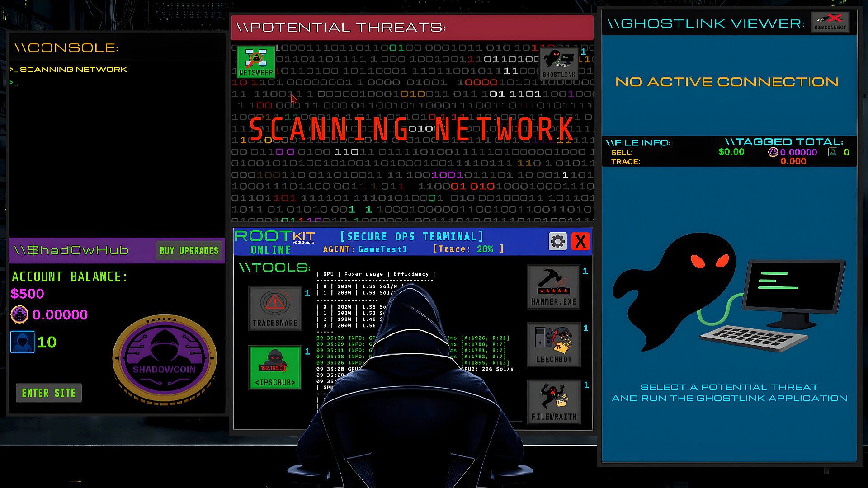Open the GhostLink application icon
Image resolution: width=868 pixels, height=488 pixels.
coord(559,63)
